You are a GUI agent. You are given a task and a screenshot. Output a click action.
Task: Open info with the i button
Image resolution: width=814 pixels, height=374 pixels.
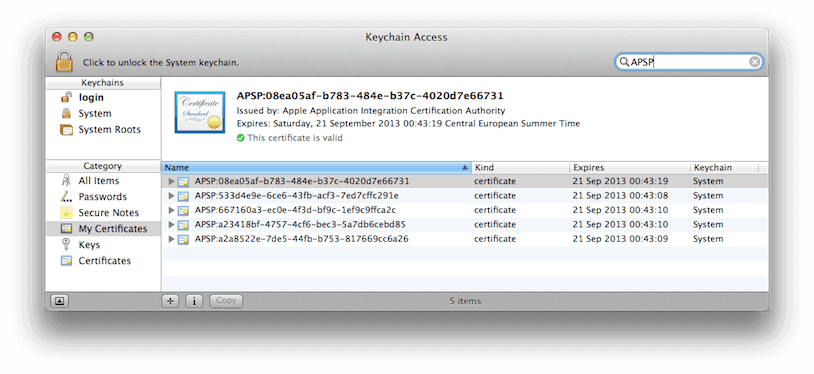pyautogui.click(x=194, y=301)
